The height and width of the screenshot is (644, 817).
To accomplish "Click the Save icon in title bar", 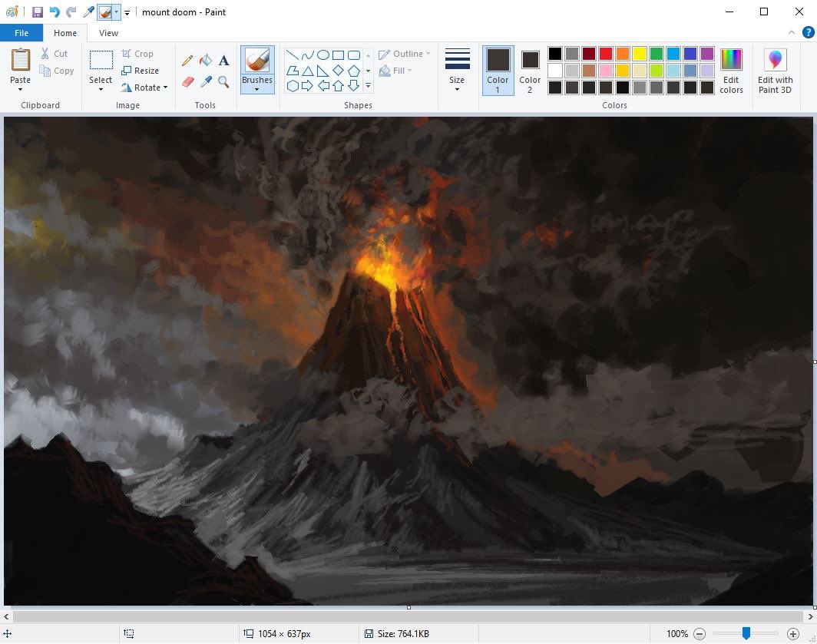I will 38,12.
